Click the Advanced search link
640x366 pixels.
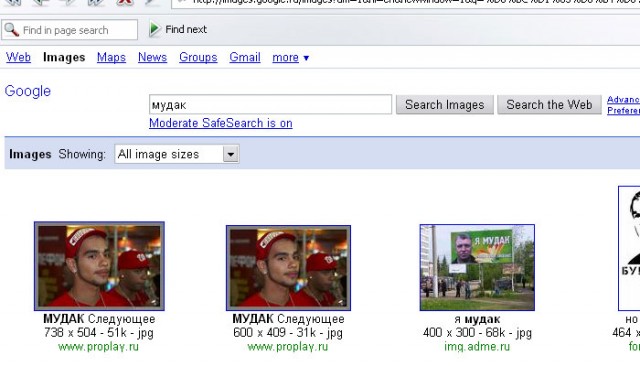pyautogui.click(x=623, y=100)
